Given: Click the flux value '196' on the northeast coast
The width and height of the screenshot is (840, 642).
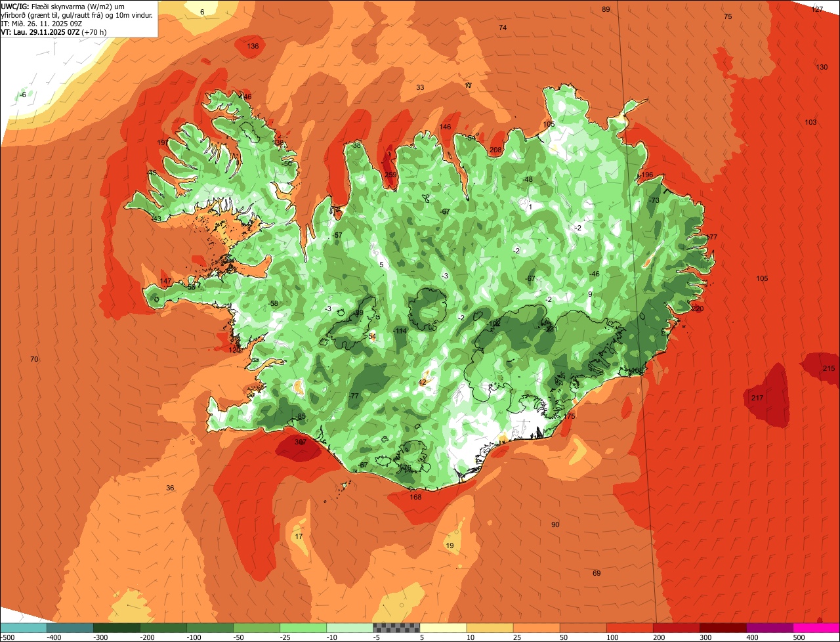Looking at the screenshot, I should click(x=647, y=175).
